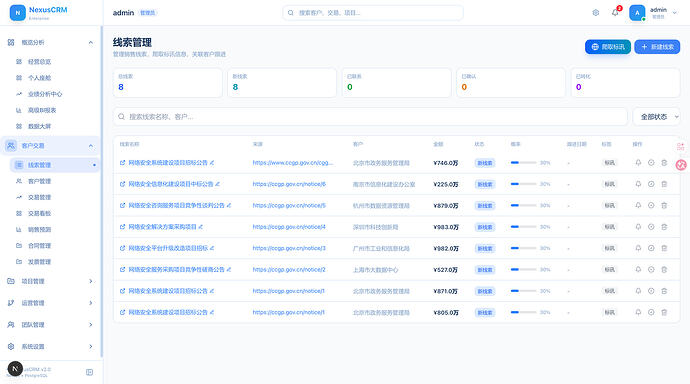The height and width of the screenshot is (384, 690).
Task: Click the pink round floating icon at right edge
Action: [681, 165]
